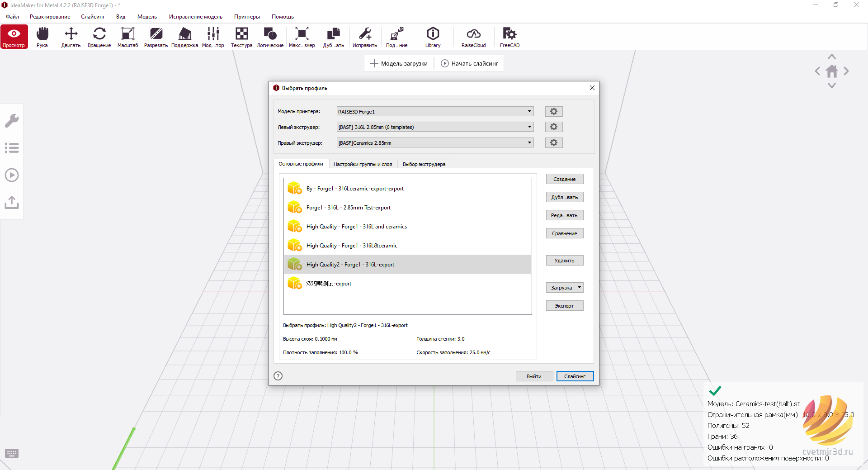Click the Удалить button
868x470 pixels.
pyautogui.click(x=565, y=261)
